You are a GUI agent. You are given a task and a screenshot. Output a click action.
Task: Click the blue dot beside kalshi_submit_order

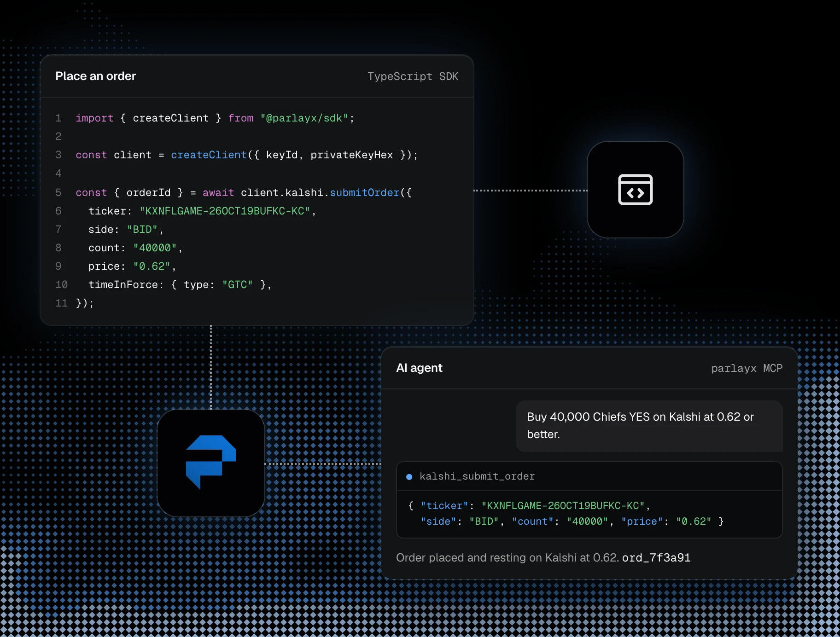(409, 477)
